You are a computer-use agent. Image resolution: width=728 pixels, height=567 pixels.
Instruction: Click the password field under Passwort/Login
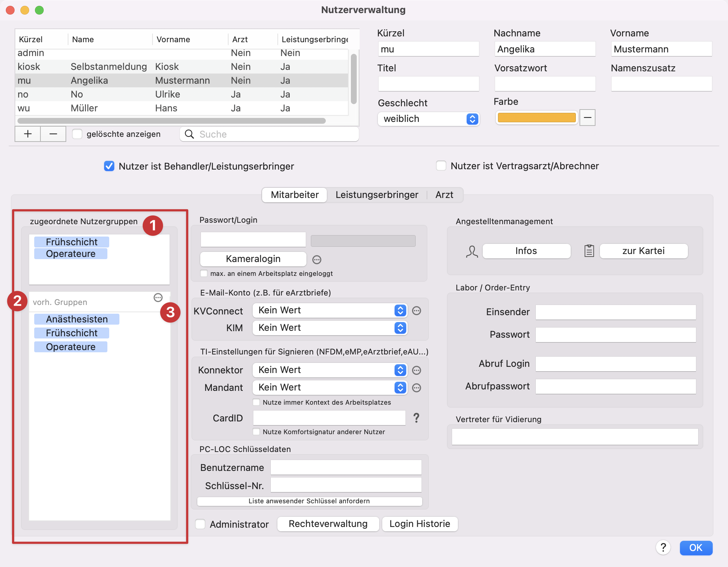click(253, 240)
